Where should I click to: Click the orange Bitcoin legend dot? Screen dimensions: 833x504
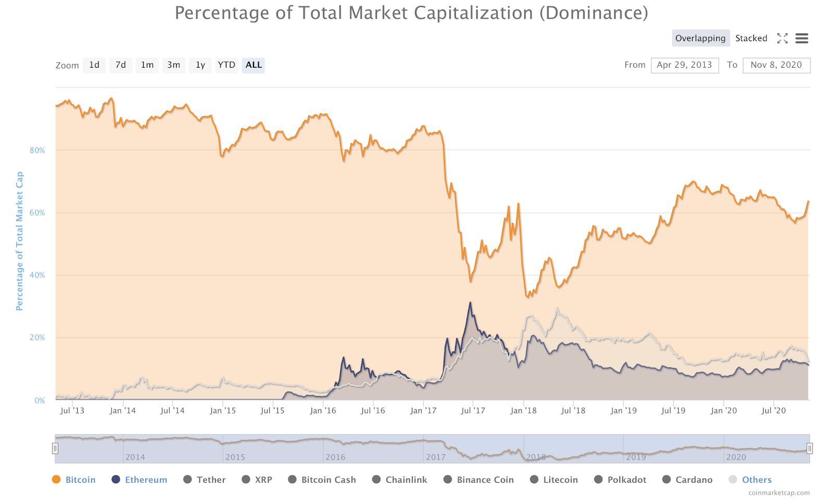tap(56, 480)
